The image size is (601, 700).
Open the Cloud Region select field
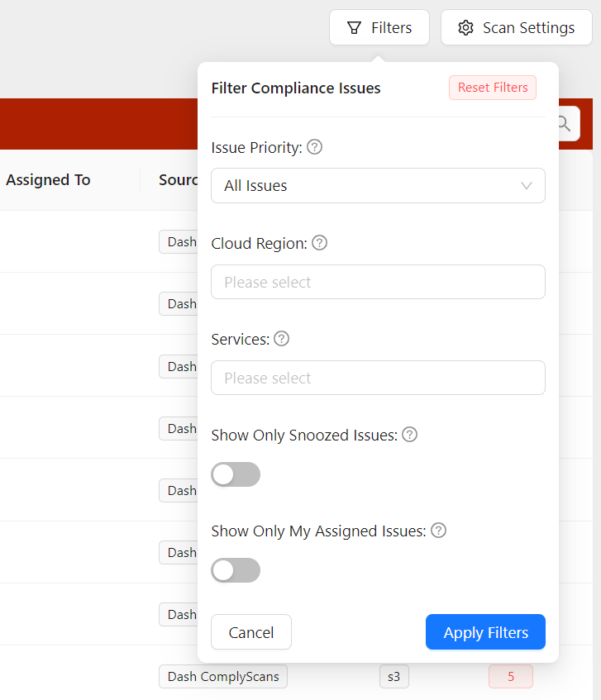(x=378, y=282)
